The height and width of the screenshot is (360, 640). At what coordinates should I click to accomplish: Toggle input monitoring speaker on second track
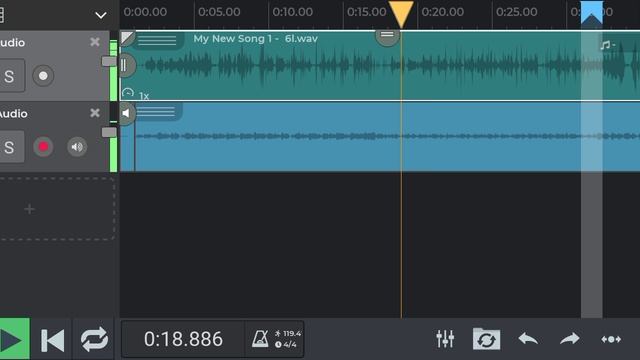click(x=77, y=147)
